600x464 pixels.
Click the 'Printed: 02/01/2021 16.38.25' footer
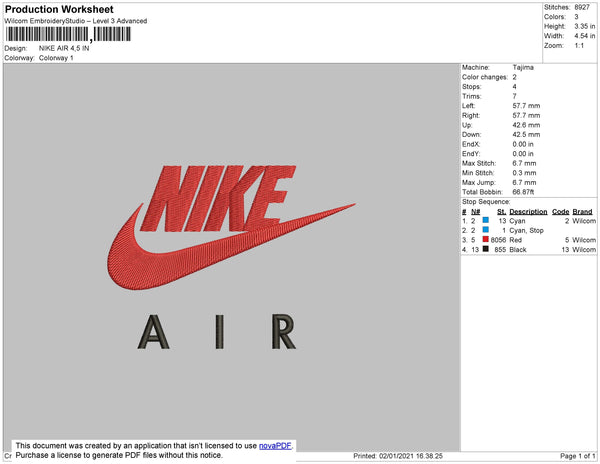(398, 456)
